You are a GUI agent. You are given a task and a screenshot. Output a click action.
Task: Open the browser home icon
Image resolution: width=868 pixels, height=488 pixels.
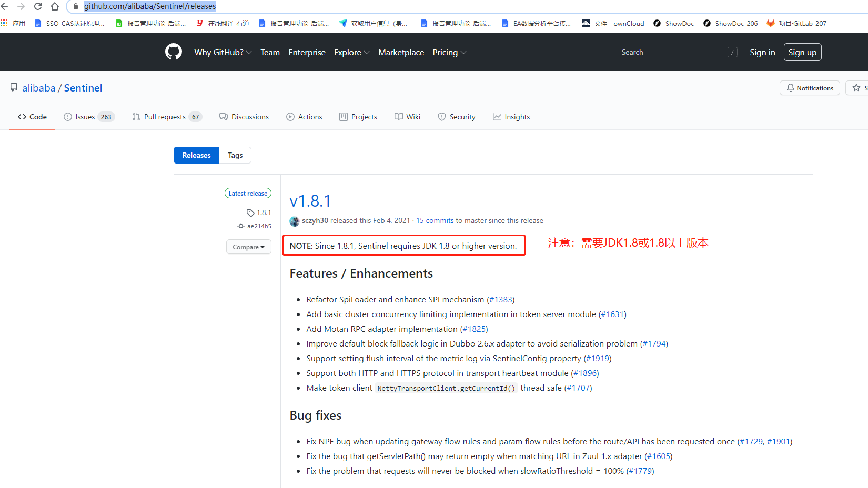tap(55, 6)
